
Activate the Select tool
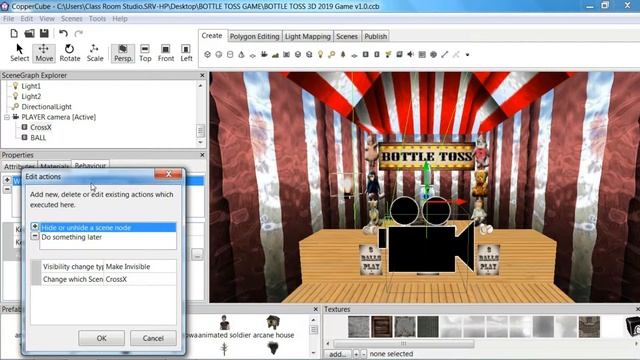click(x=19, y=53)
